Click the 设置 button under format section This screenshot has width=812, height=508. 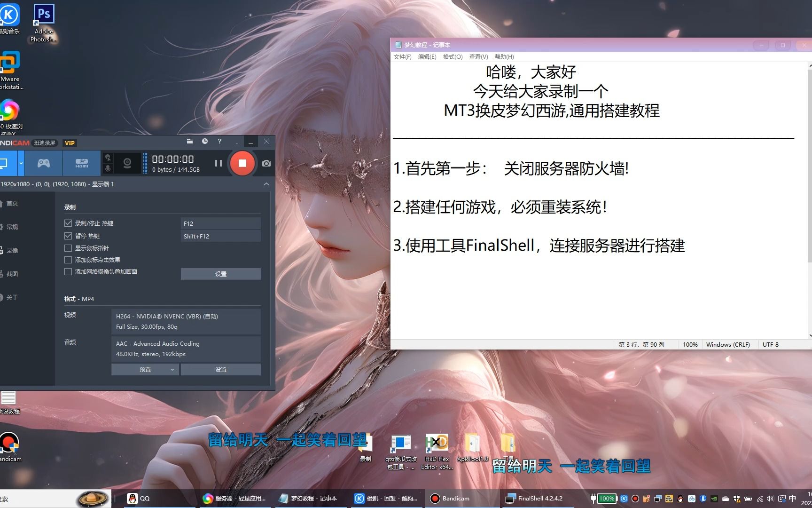point(220,369)
